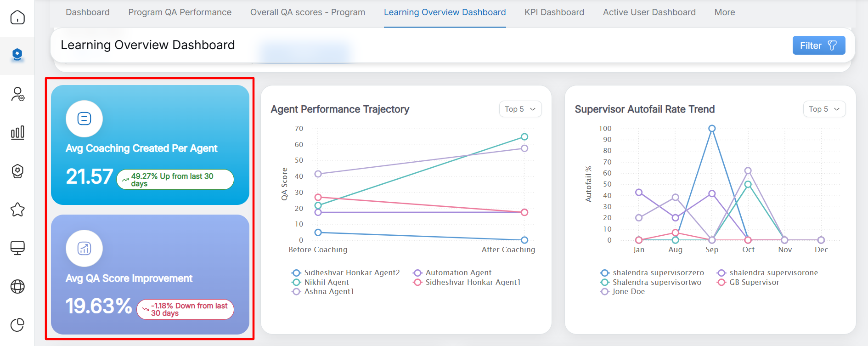Select the monitor icon in sidebar
Image resolution: width=868 pixels, height=346 pixels.
17,248
